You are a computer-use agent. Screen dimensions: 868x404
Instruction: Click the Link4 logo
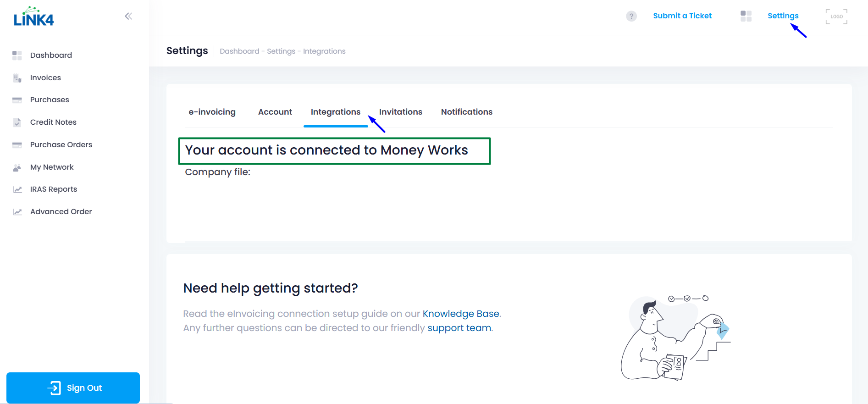(x=33, y=17)
